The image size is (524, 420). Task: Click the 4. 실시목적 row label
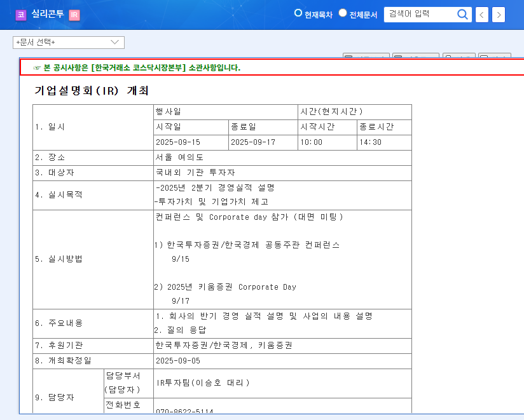click(59, 195)
